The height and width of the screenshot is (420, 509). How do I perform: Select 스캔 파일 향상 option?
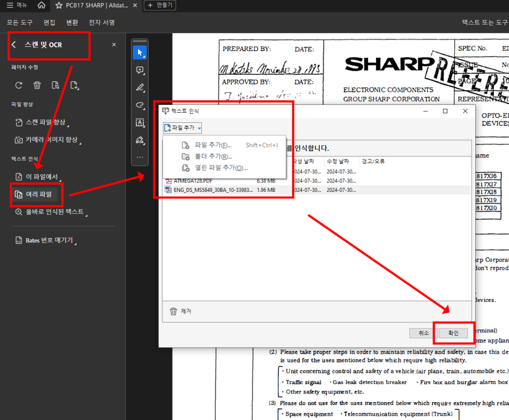pos(41,122)
